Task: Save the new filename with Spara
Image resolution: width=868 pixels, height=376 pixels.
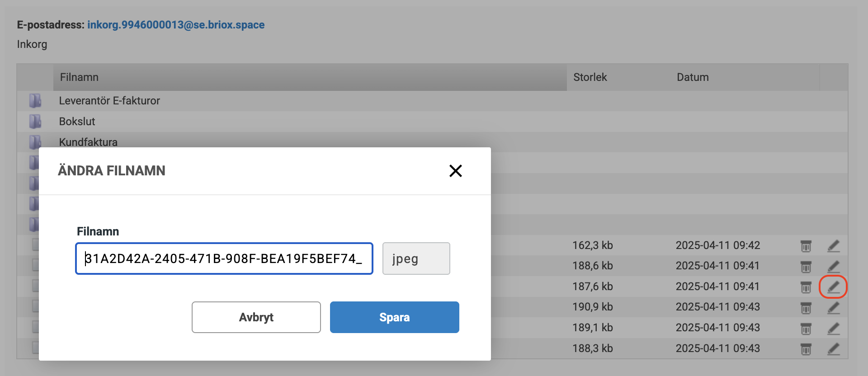Action: pyautogui.click(x=394, y=317)
